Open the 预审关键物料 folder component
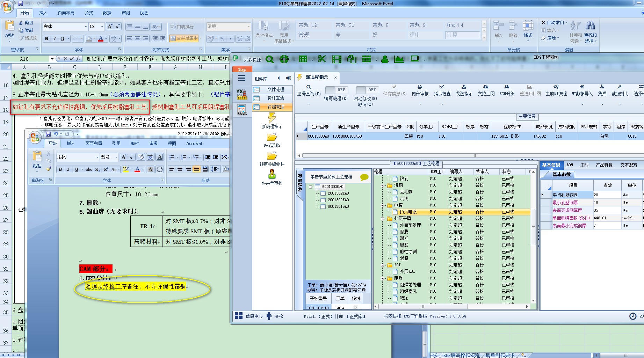The width and height of the screenshot is (644, 358). (272, 159)
